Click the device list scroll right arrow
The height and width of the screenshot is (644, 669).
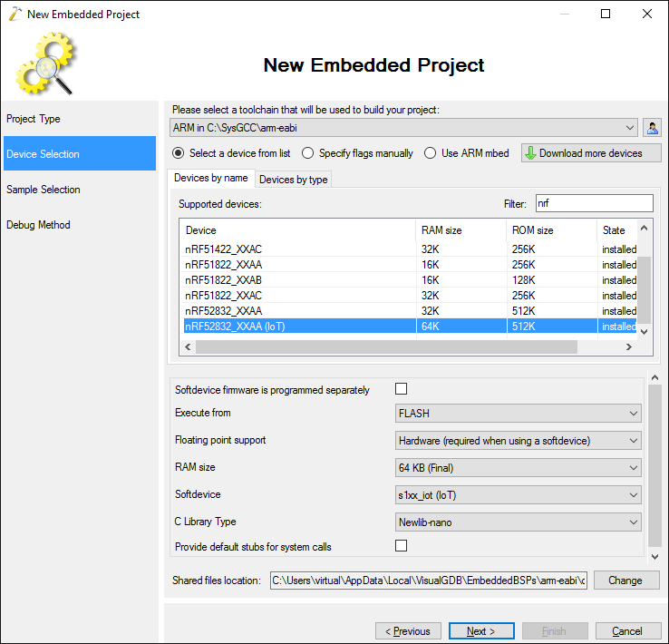point(628,347)
